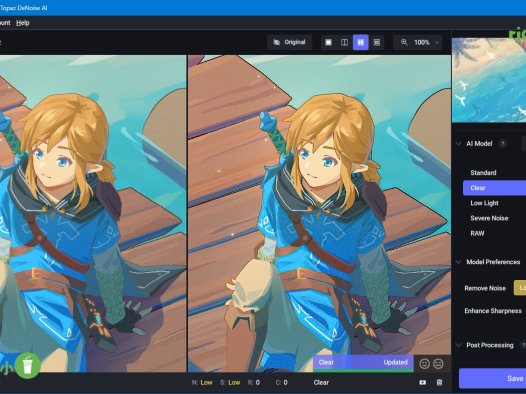Click the Remove Noise label
The image size is (526, 394).
click(x=485, y=288)
